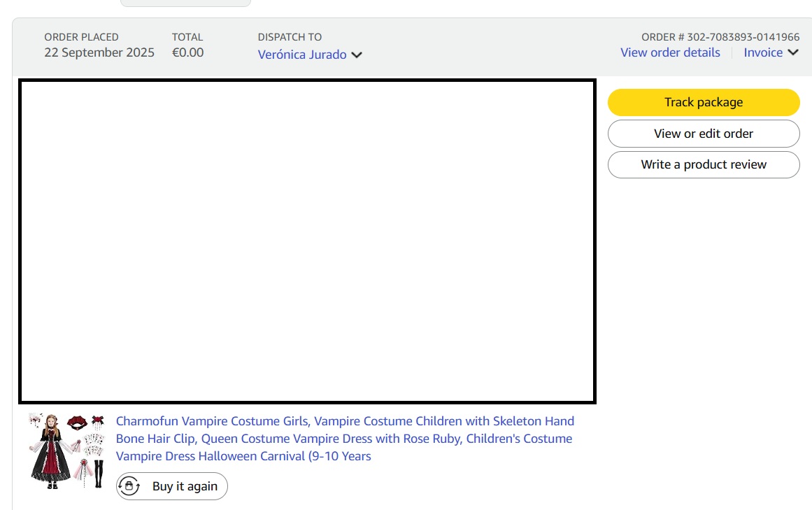This screenshot has height=510, width=812.
Task: Open the vampire costume product thumbnail
Action: click(66, 451)
